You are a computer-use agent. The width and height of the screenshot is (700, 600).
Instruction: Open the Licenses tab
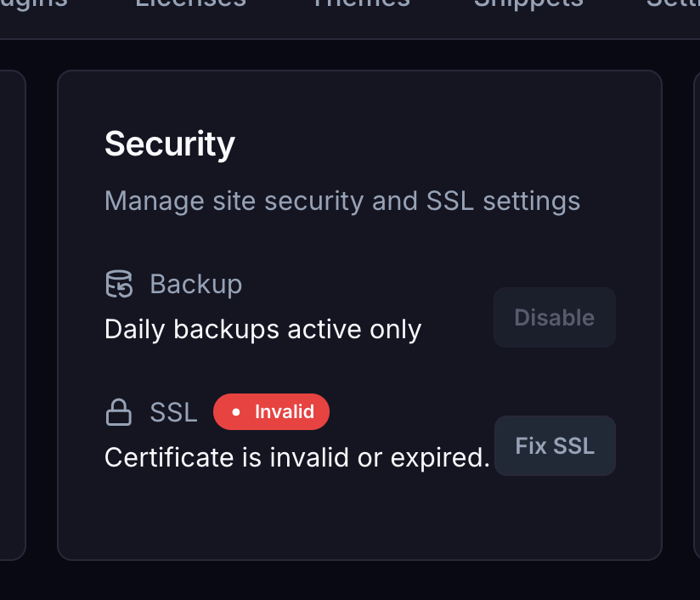coord(190,3)
